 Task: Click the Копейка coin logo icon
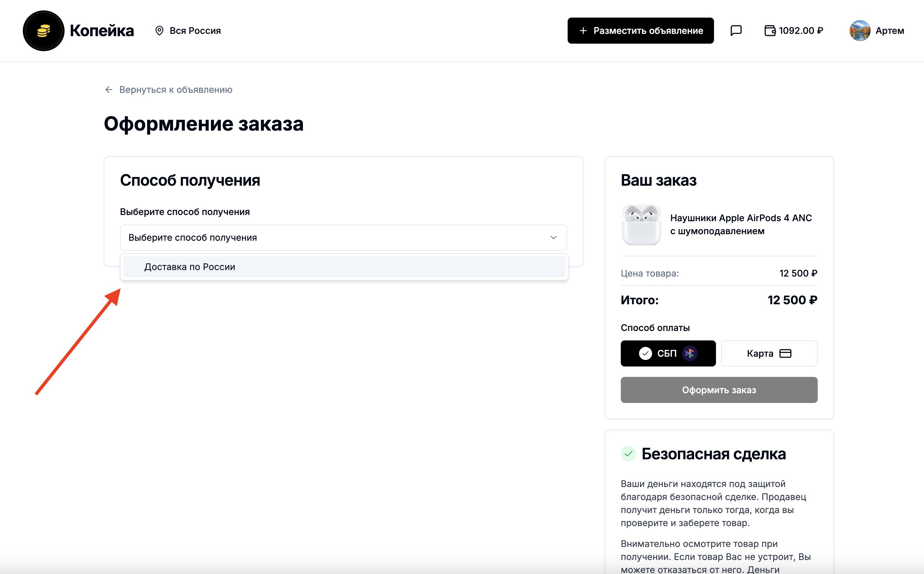pyautogui.click(x=43, y=30)
